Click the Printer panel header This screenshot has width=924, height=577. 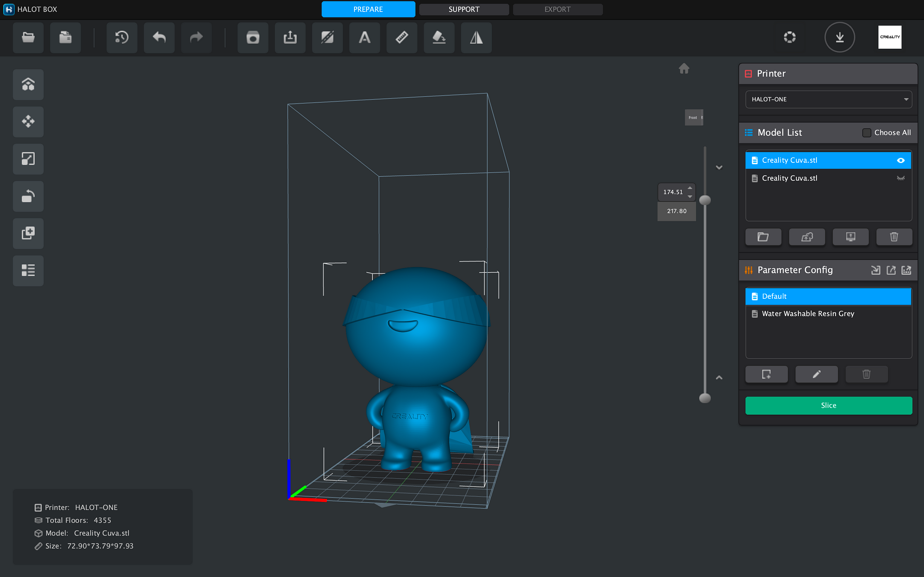(828, 74)
